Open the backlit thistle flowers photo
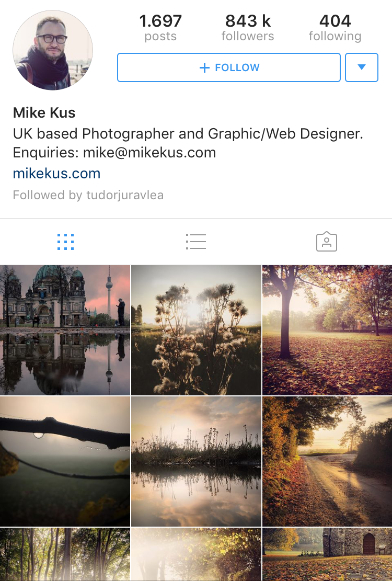 (196, 330)
